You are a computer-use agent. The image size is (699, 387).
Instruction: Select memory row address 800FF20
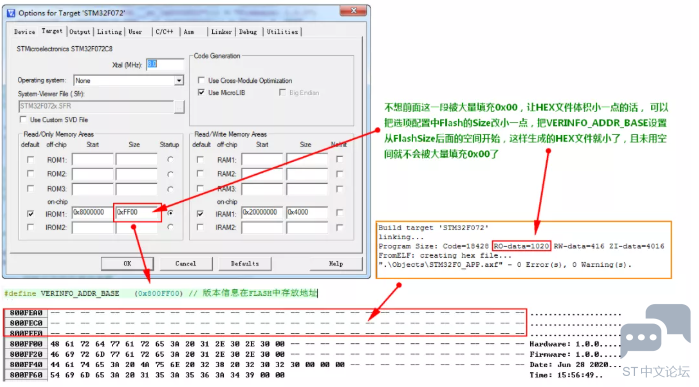click(x=26, y=354)
